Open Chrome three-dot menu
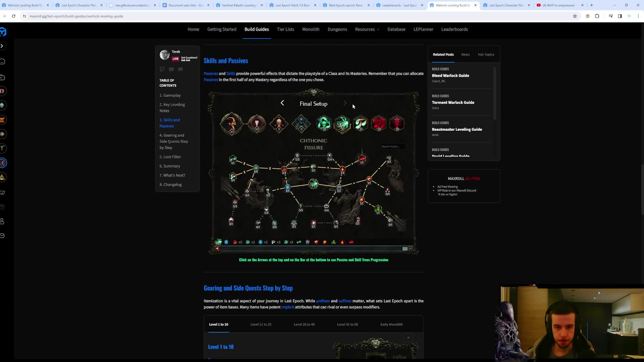The image size is (644, 362). coord(638,16)
